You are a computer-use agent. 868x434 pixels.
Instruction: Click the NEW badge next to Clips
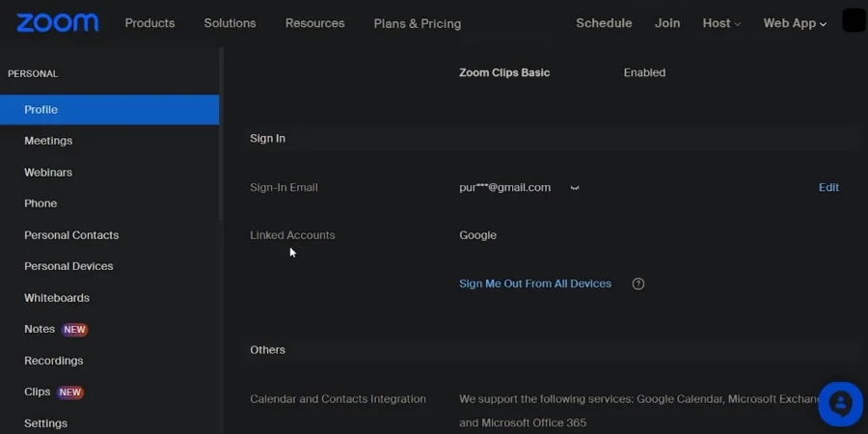[69, 393]
